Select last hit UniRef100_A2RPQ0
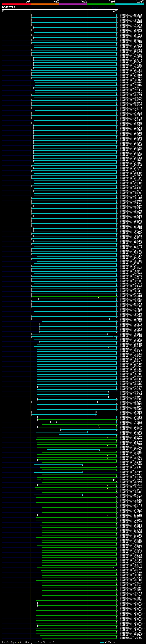This screenshot has height=644, width=146. (x=131, y=638)
